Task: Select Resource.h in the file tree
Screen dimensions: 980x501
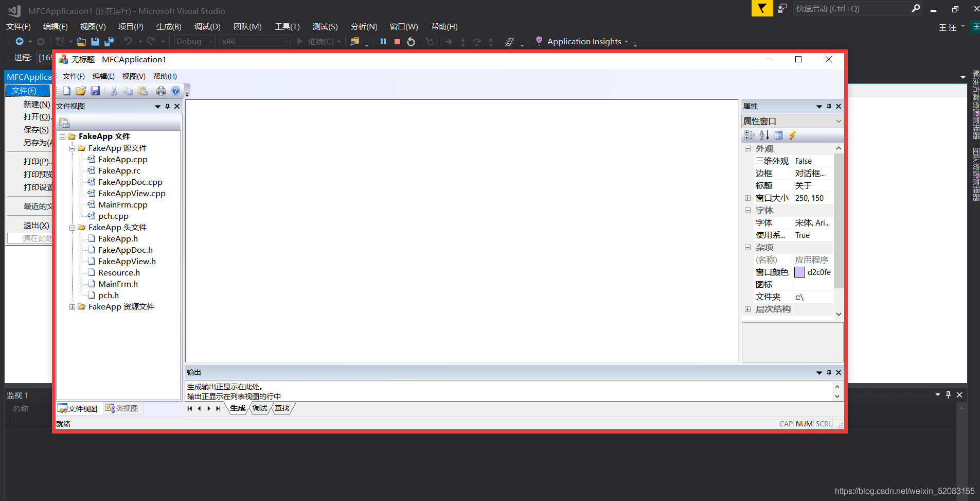Action: click(x=119, y=273)
